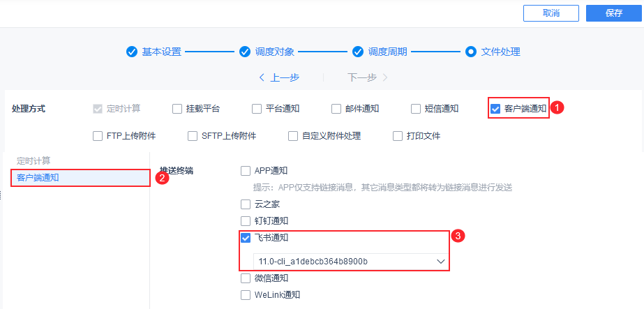Select 定时计算 in the left list
The height and width of the screenshot is (309, 644).
[x=33, y=161]
